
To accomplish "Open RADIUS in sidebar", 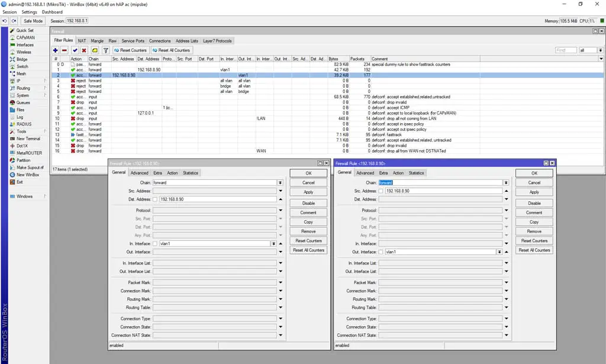I will coord(24,124).
